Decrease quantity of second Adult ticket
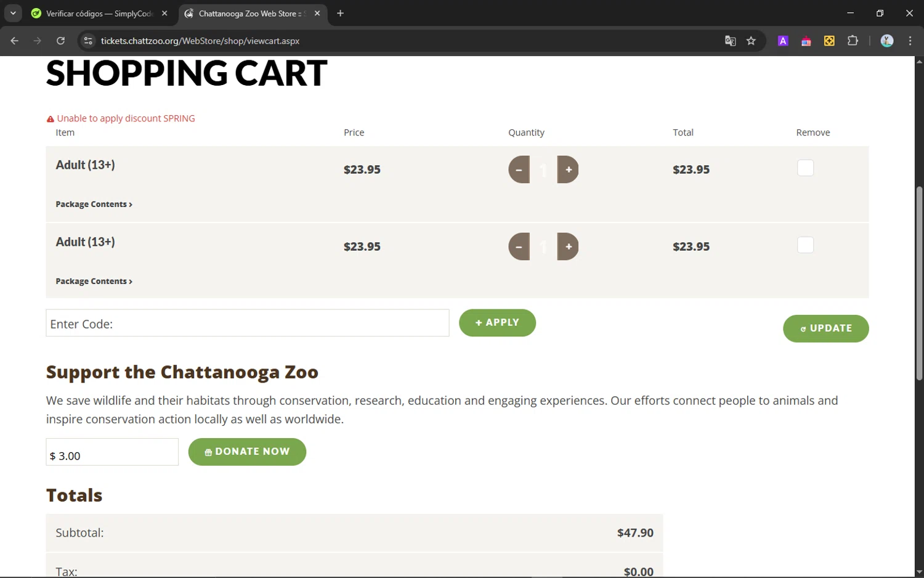The height and width of the screenshot is (578, 924). (519, 246)
